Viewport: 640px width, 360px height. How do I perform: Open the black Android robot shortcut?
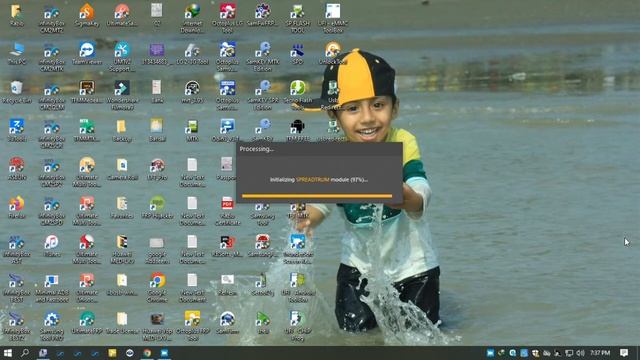tap(298, 130)
